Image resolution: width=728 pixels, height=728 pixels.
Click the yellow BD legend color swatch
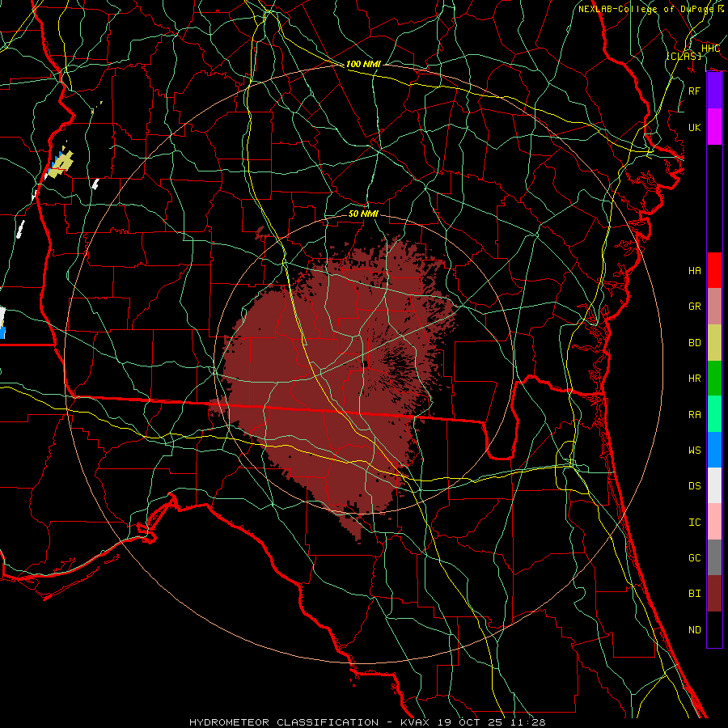(x=714, y=343)
